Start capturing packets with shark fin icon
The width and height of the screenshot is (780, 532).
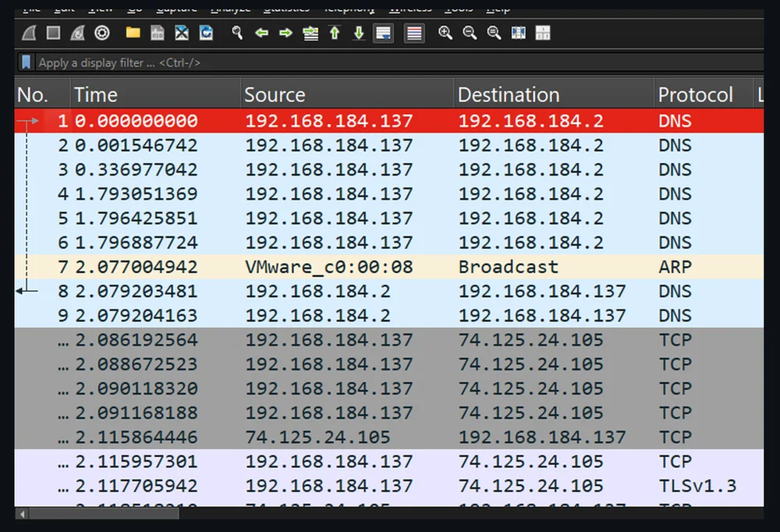click(x=29, y=34)
